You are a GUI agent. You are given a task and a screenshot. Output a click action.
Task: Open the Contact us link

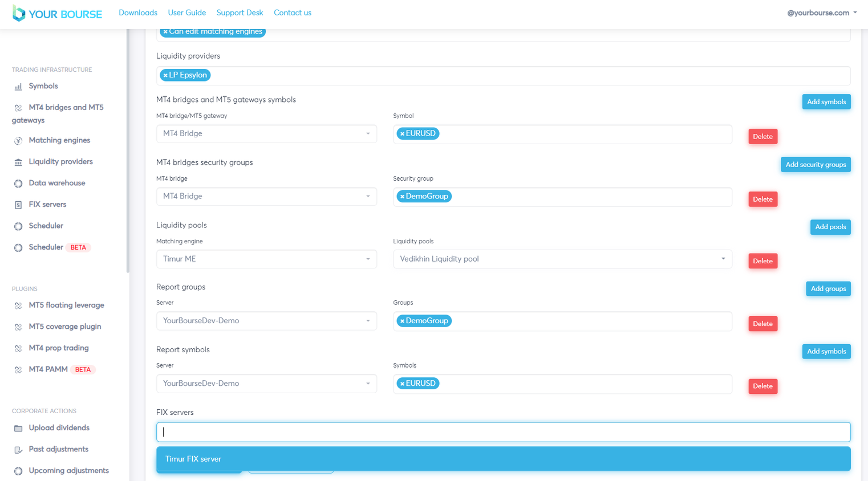(293, 13)
